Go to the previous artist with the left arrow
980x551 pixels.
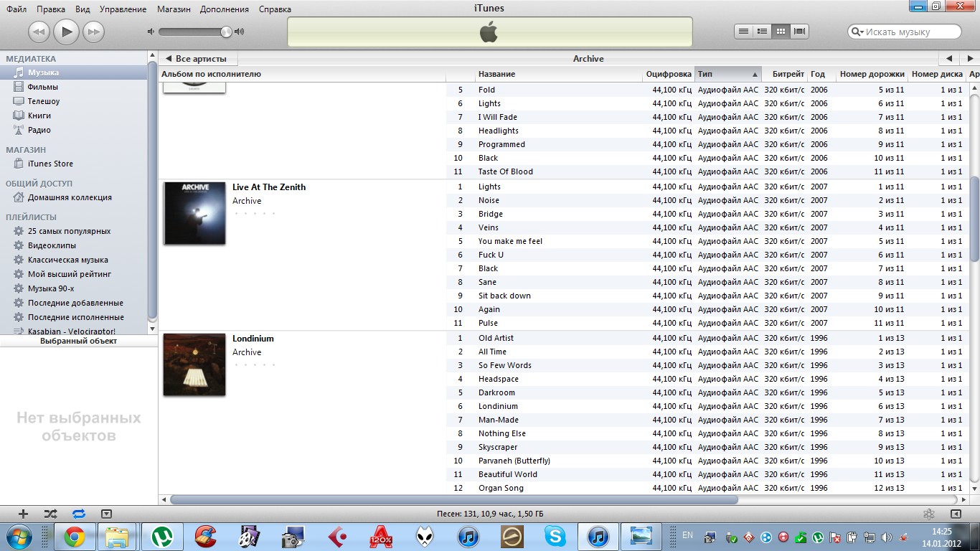pyautogui.click(x=949, y=59)
